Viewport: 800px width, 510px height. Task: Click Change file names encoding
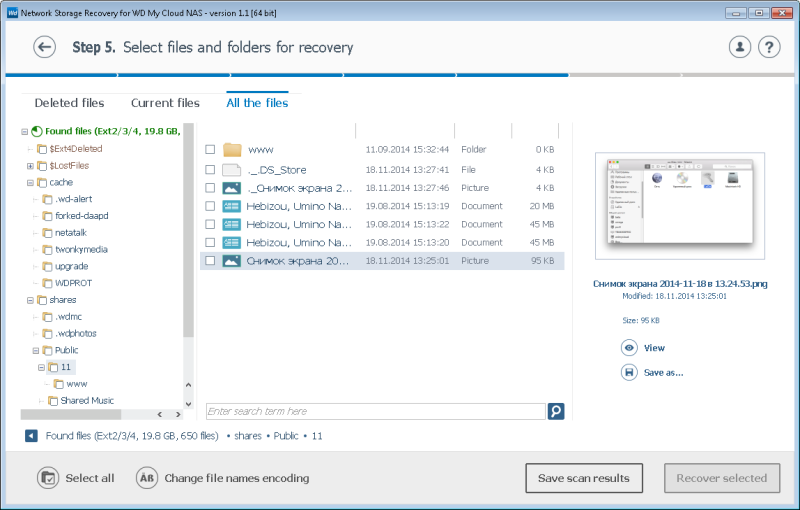point(237,478)
